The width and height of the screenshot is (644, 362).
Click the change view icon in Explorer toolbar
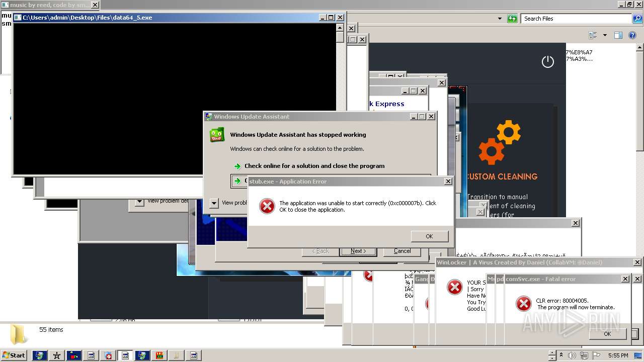[593, 35]
